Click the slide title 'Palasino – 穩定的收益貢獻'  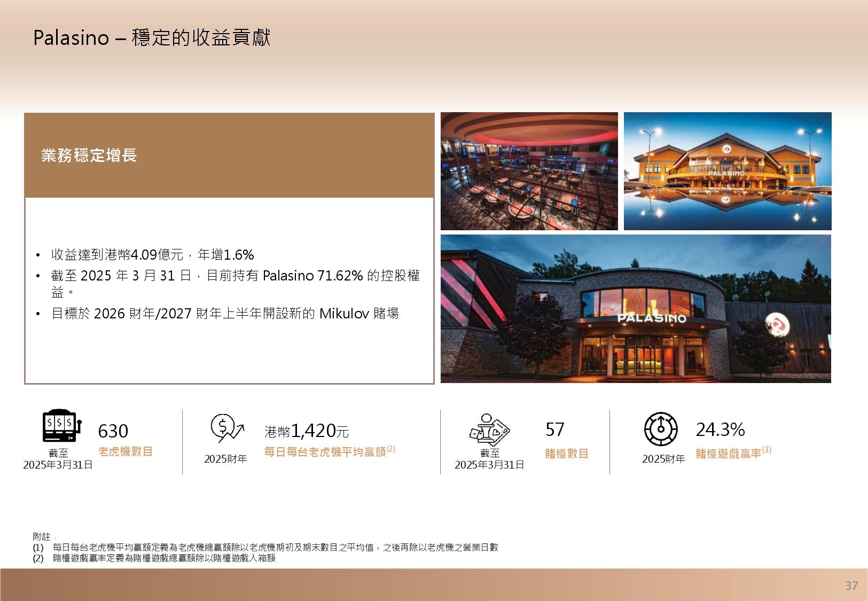pos(152,38)
